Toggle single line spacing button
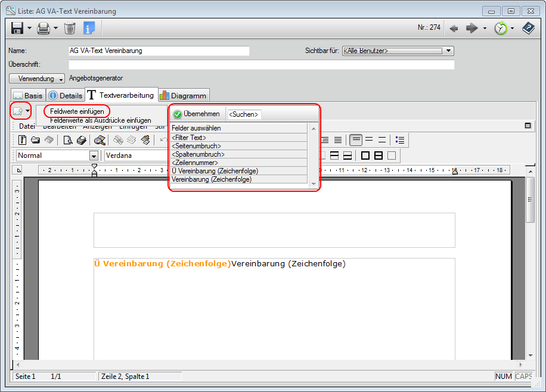Image resolution: width=546 pixels, height=392 pixels. click(x=356, y=140)
